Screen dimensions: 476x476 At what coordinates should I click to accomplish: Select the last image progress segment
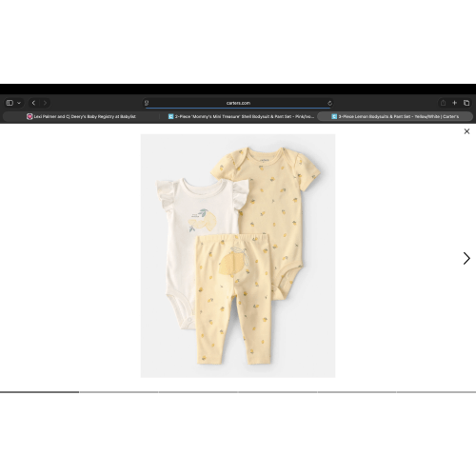436,392
